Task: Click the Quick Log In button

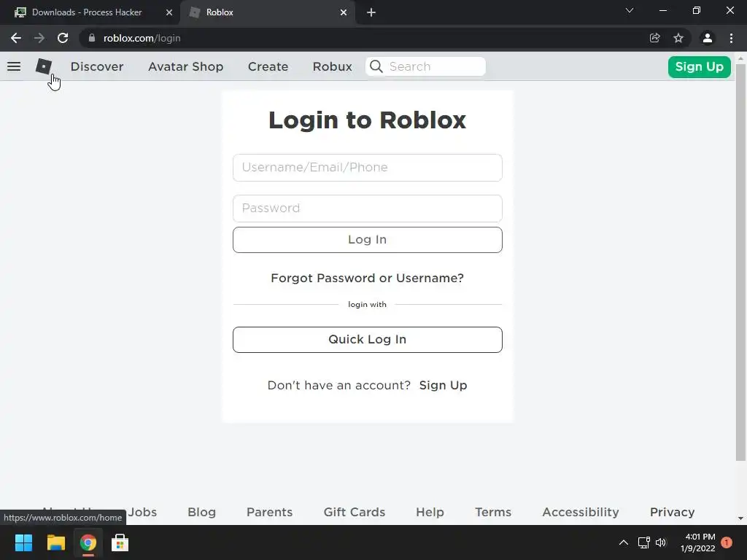Action: pos(368,340)
